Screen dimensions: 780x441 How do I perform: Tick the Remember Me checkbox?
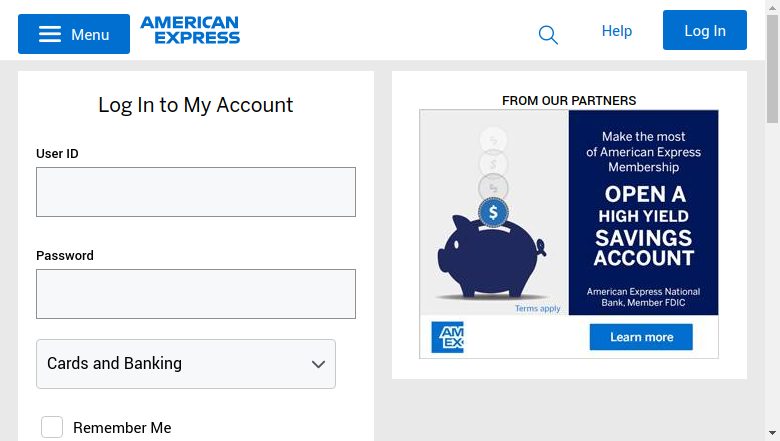(x=52, y=427)
